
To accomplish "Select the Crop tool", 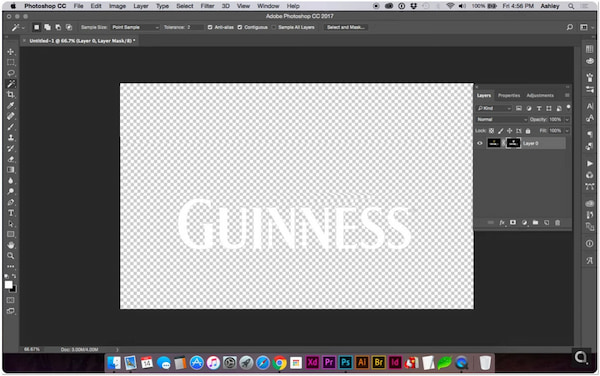I will pos(11,94).
